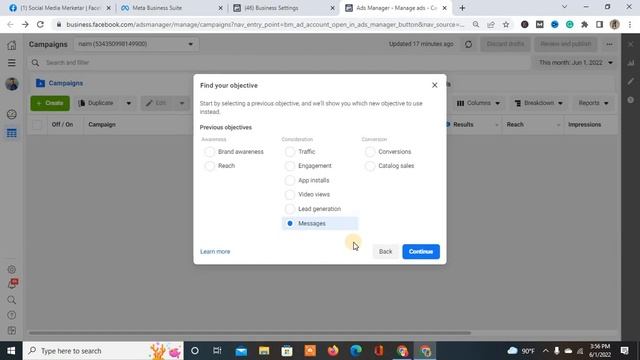The width and height of the screenshot is (640, 360).
Task: Sort by the Results column header
Action: point(463,124)
